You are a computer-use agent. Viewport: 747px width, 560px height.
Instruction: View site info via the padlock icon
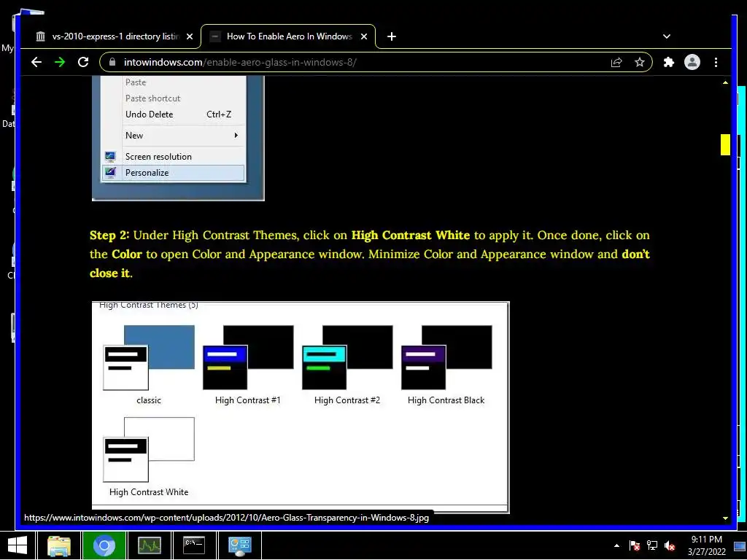tap(112, 63)
